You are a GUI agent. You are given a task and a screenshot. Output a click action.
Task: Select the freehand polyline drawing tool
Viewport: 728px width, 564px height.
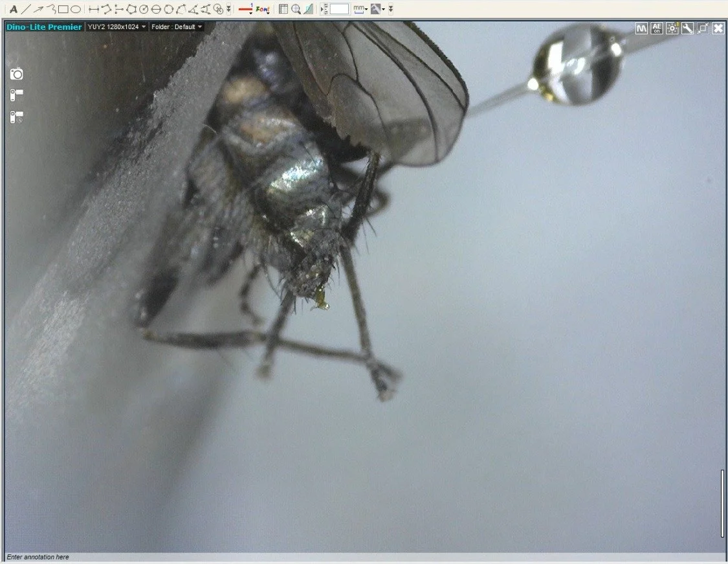[51, 9]
